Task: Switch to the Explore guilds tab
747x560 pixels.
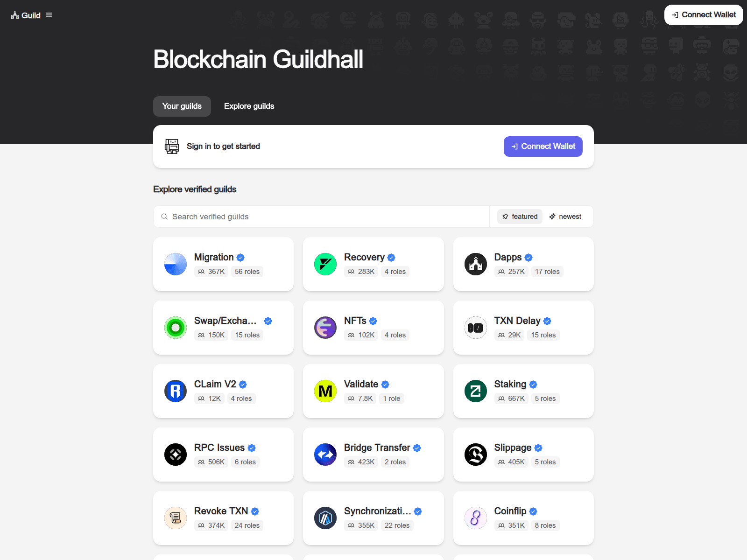Action: point(249,106)
